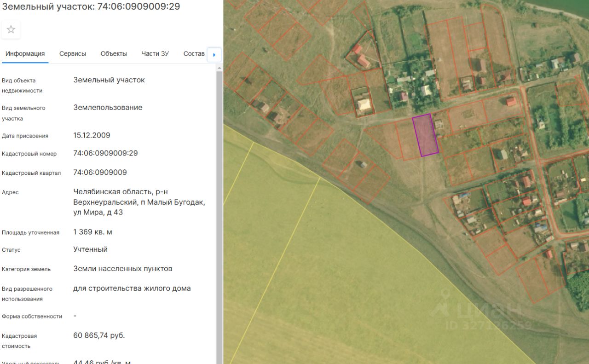Click the cadastral quarter value 74:06:0909009
The height and width of the screenshot is (364, 589).
point(100,173)
